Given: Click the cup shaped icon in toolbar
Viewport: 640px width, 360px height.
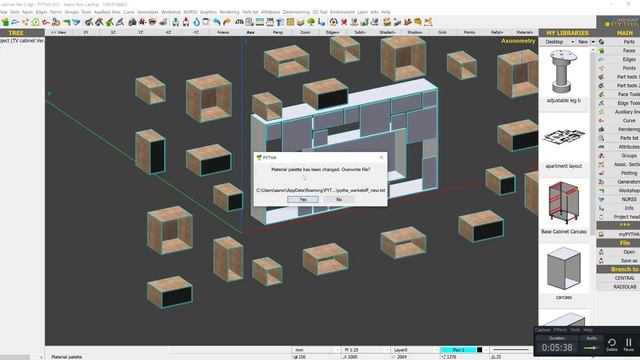Looking at the screenshot, I should coord(206,22).
